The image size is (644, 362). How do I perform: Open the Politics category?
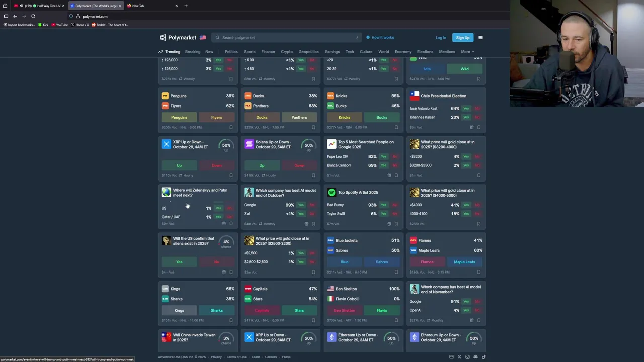[x=231, y=52]
